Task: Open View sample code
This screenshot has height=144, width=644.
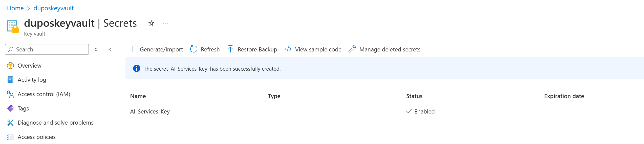Action: 318,49
